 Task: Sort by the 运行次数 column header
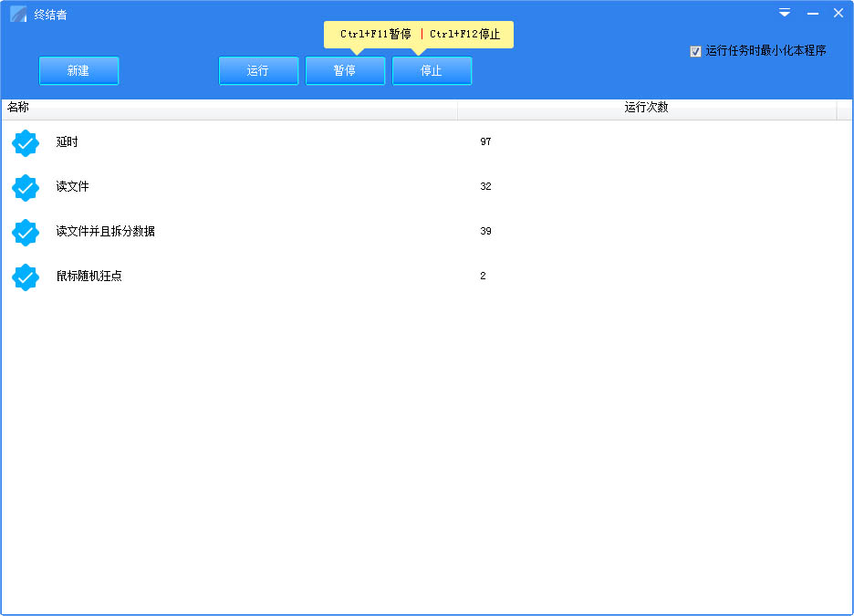point(646,108)
